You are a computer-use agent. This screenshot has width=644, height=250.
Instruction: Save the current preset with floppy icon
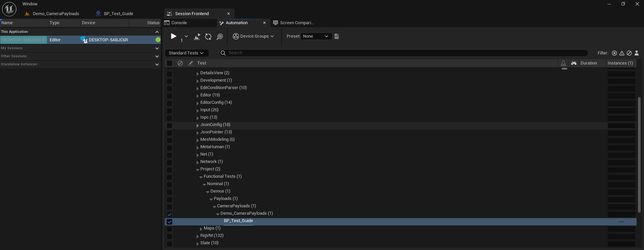coord(337,36)
